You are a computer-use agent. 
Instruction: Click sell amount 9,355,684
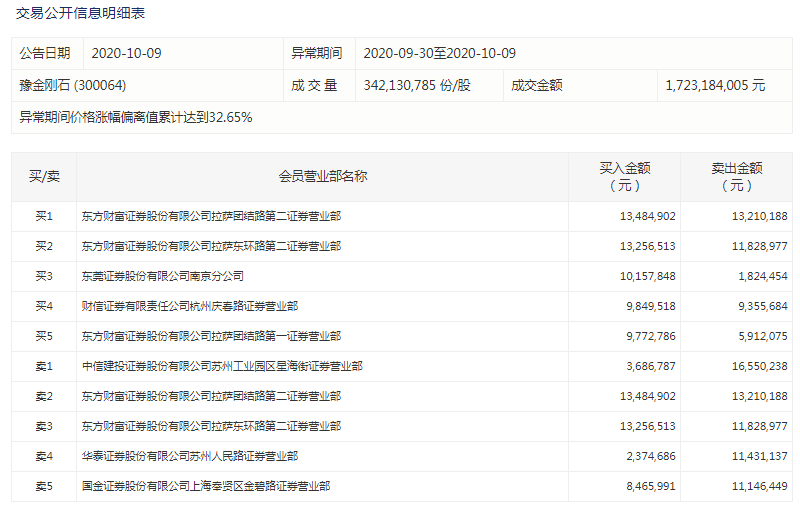pos(763,306)
